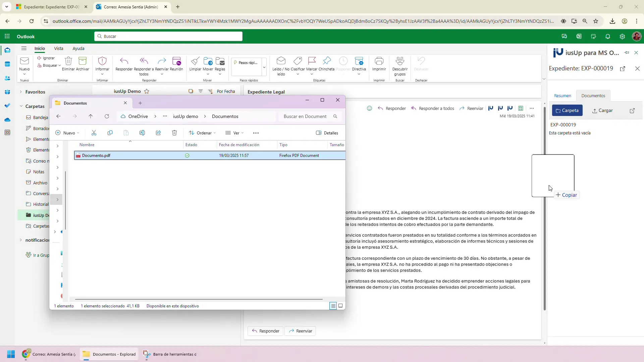Click the Buscar en Documentos search field
This screenshot has width=644, height=362.
305,116
